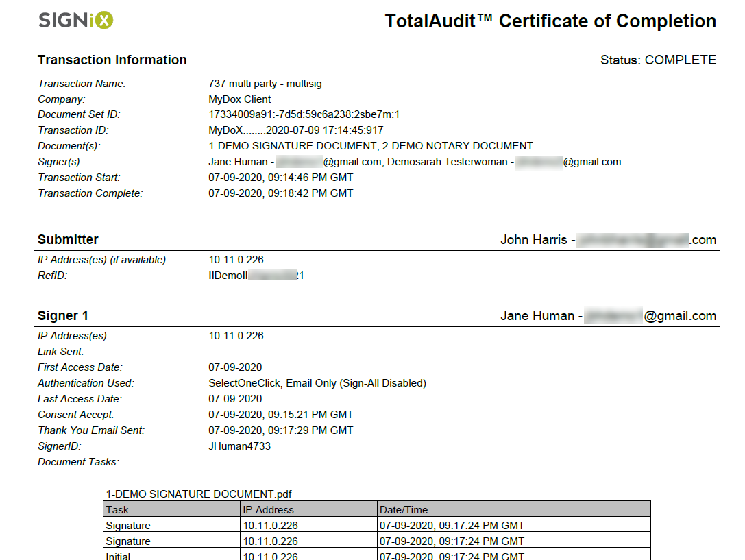Click the Transaction Information heading
Screen dimensions: 745x560
[112, 60]
